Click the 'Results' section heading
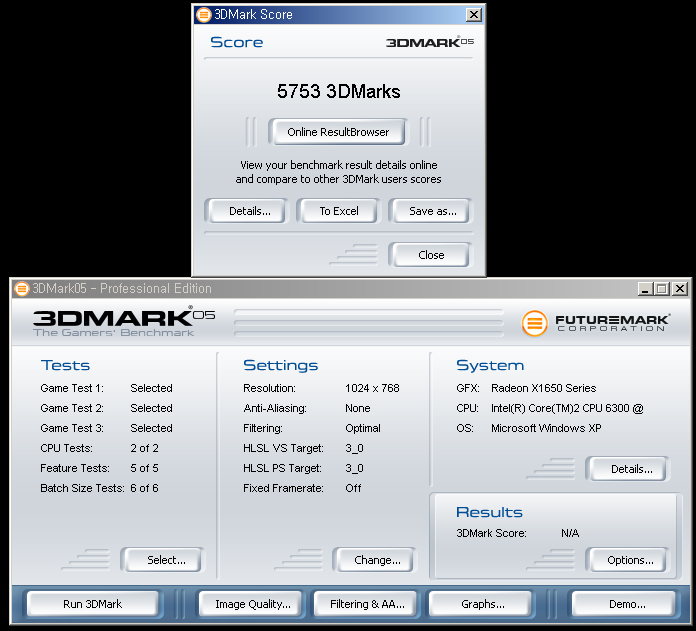This screenshot has width=696, height=631. pos(489,512)
